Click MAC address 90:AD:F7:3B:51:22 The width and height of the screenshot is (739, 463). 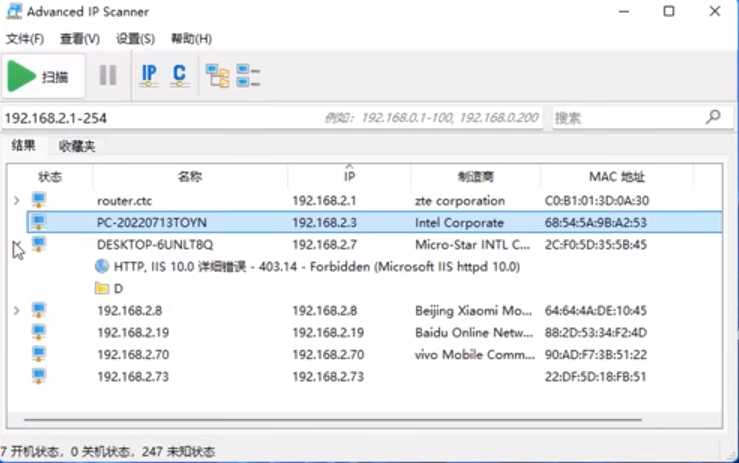pos(596,355)
